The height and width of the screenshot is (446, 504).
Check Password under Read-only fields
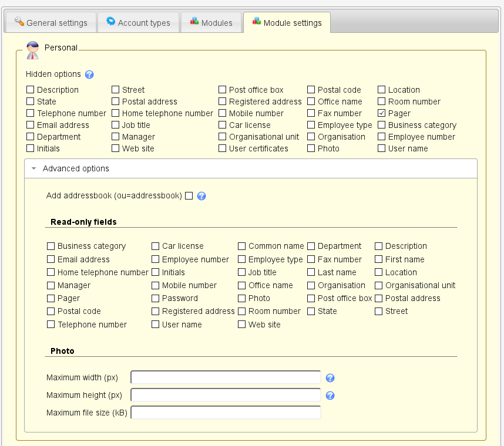pyautogui.click(x=156, y=298)
